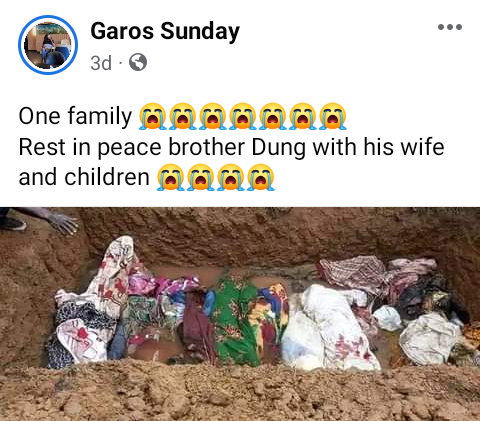Click the hand at photo's top-left corner
Viewport: 480px width, 421px height.
click(x=62, y=223)
